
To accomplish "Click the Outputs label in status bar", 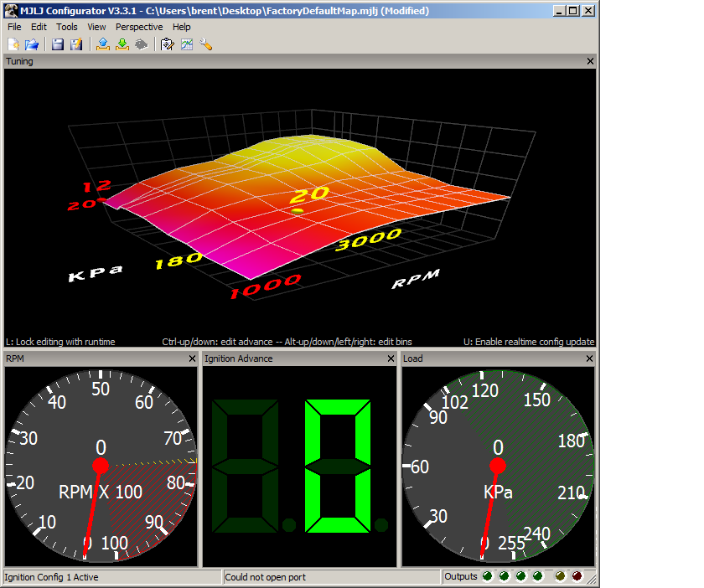I will [461, 576].
